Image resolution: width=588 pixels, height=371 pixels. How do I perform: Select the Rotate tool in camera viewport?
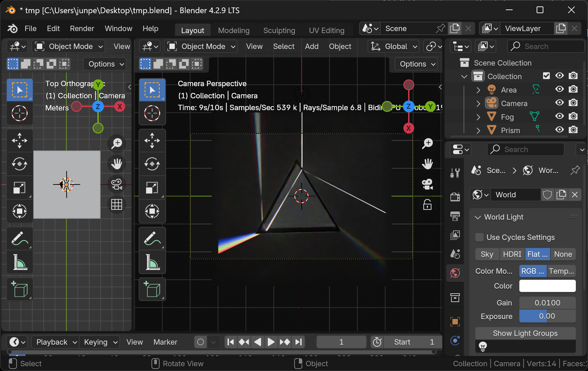coord(152,164)
